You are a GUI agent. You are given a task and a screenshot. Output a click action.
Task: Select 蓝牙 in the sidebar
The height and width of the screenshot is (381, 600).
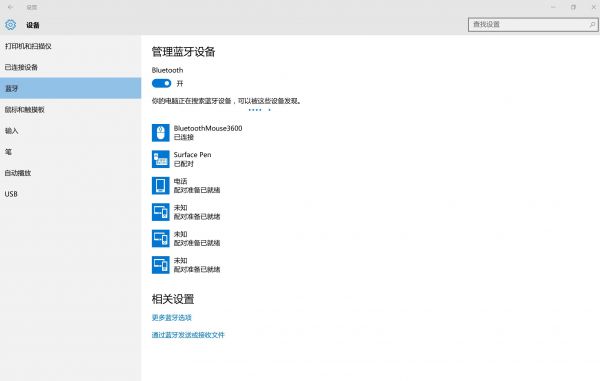point(70,88)
